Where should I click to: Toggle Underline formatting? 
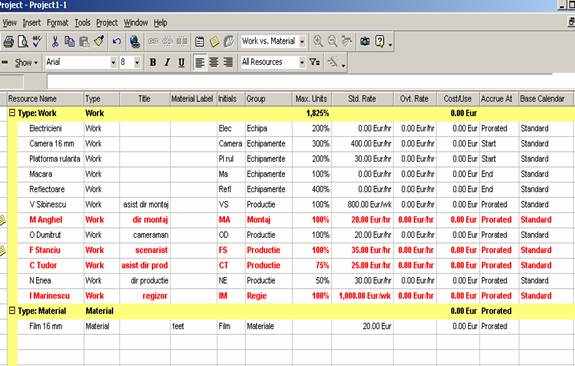pos(182,62)
